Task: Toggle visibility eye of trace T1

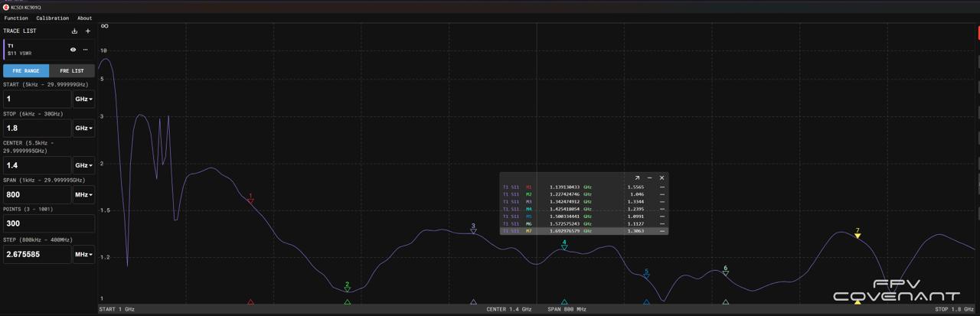Action: (73, 50)
